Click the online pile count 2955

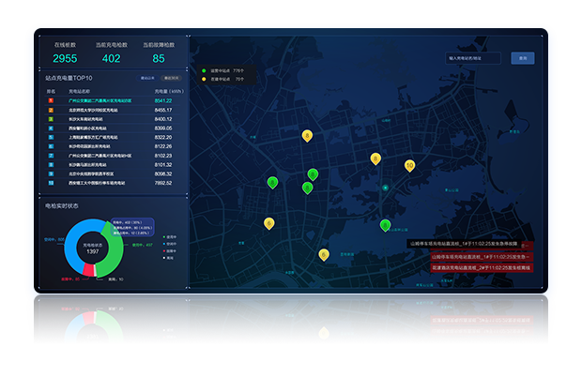65,58
